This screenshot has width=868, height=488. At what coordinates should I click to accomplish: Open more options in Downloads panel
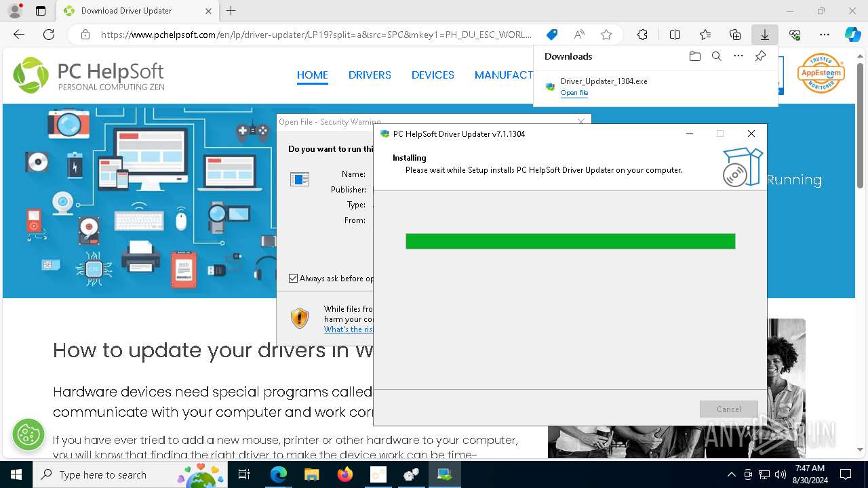(x=738, y=56)
